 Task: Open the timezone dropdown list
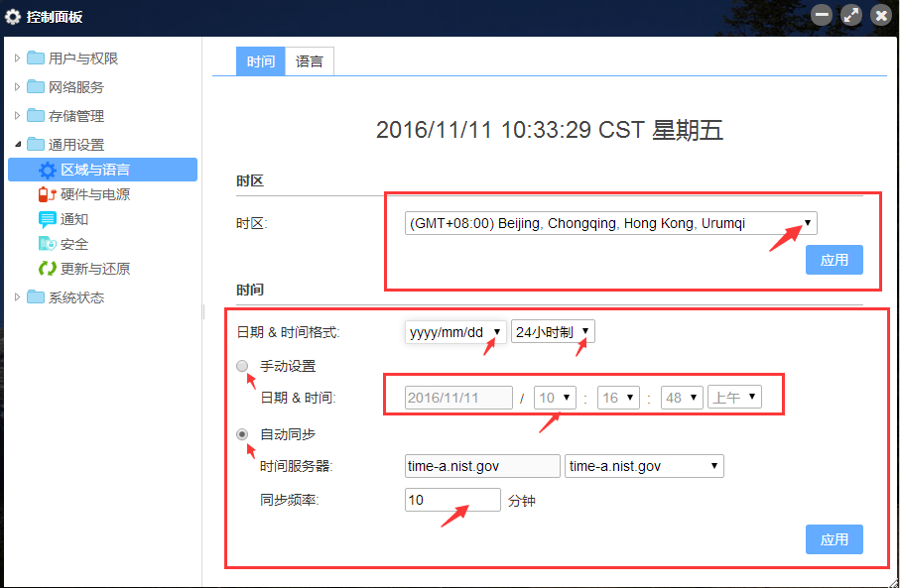pos(610,223)
